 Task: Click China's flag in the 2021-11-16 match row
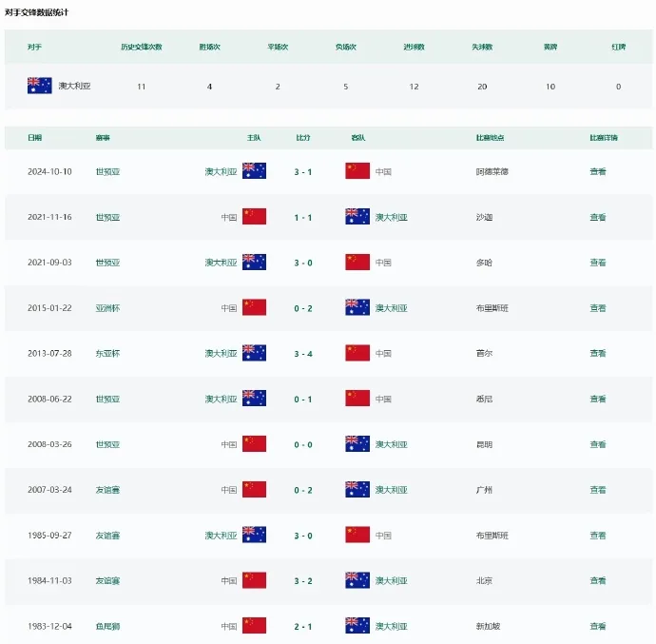click(255, 217)
